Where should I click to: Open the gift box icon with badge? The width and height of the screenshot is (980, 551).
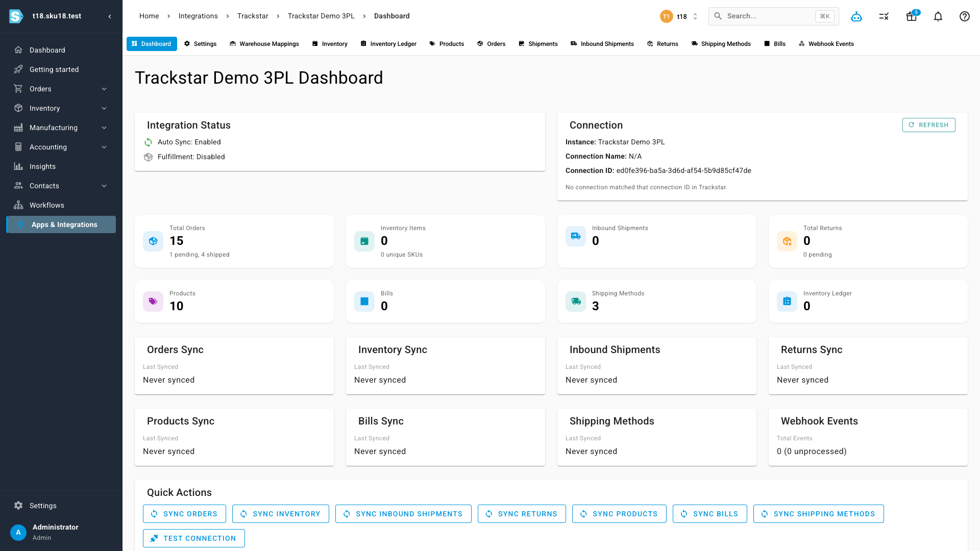pos(912,16)
